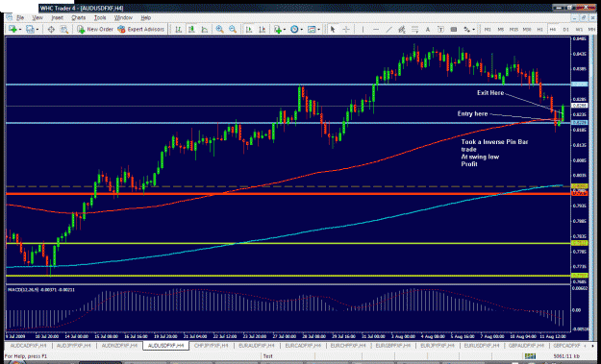Switch to AUDNZDFXF,H4 chart tab
Viewport: 601px width, 364px height.
pyautogui.click(x=119, y=345)
